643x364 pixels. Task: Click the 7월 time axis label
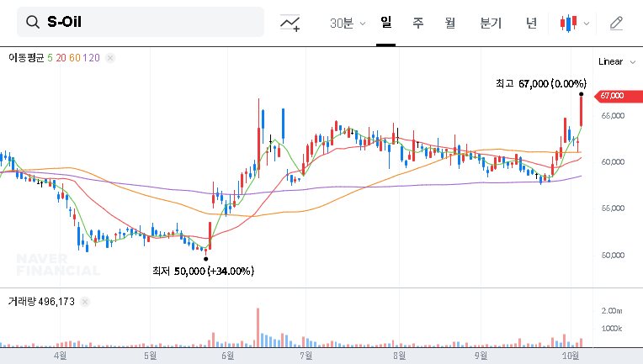coord(306,356)
